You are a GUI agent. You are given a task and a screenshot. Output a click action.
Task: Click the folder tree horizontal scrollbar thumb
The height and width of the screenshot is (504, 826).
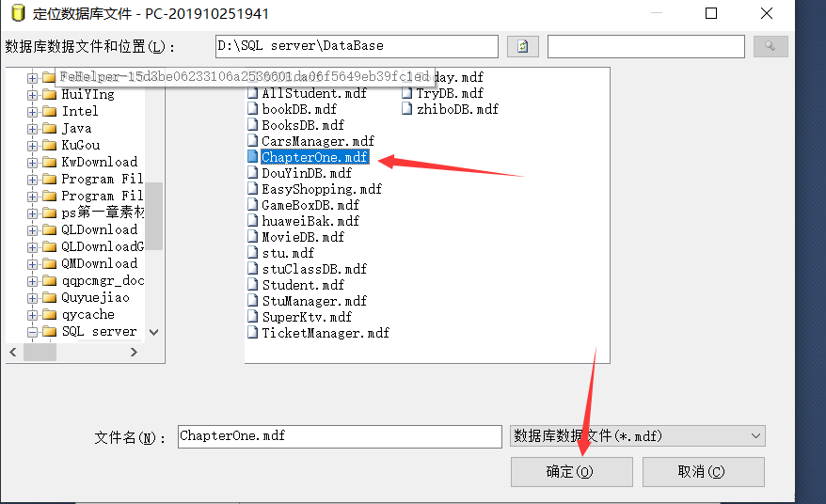point(40,353)
